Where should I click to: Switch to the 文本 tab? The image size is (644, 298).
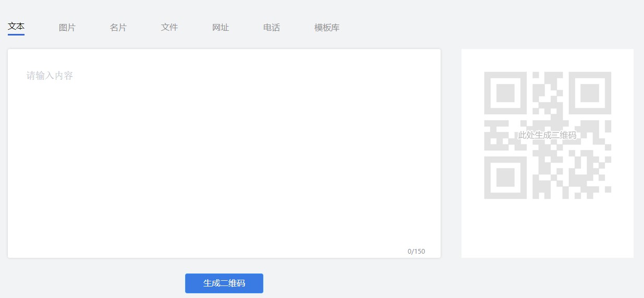coord(16,27)
